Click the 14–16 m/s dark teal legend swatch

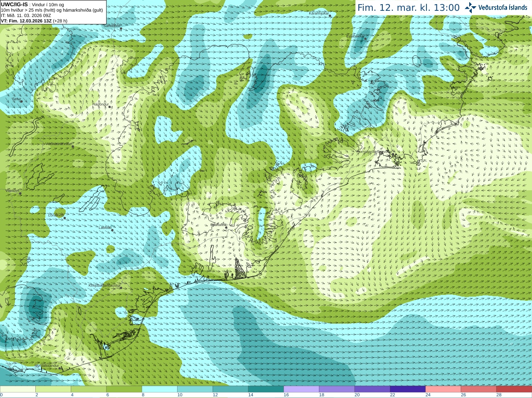pos(266,389)
